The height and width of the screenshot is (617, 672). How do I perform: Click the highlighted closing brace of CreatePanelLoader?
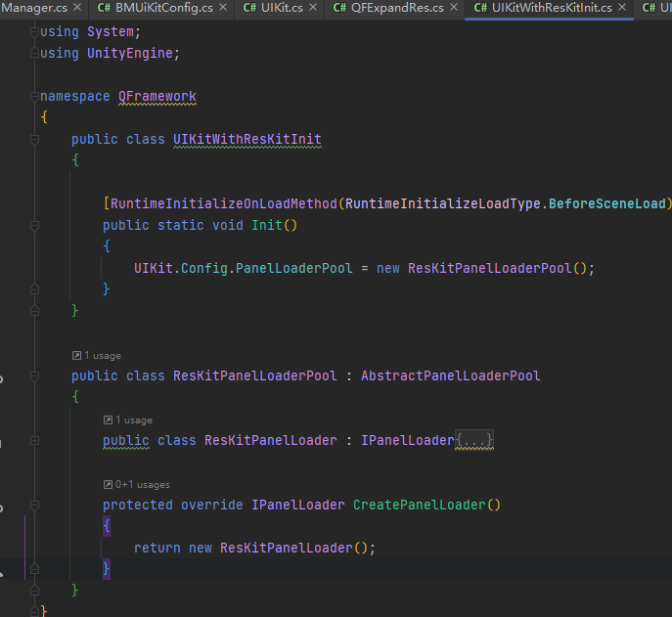point(107,569)
